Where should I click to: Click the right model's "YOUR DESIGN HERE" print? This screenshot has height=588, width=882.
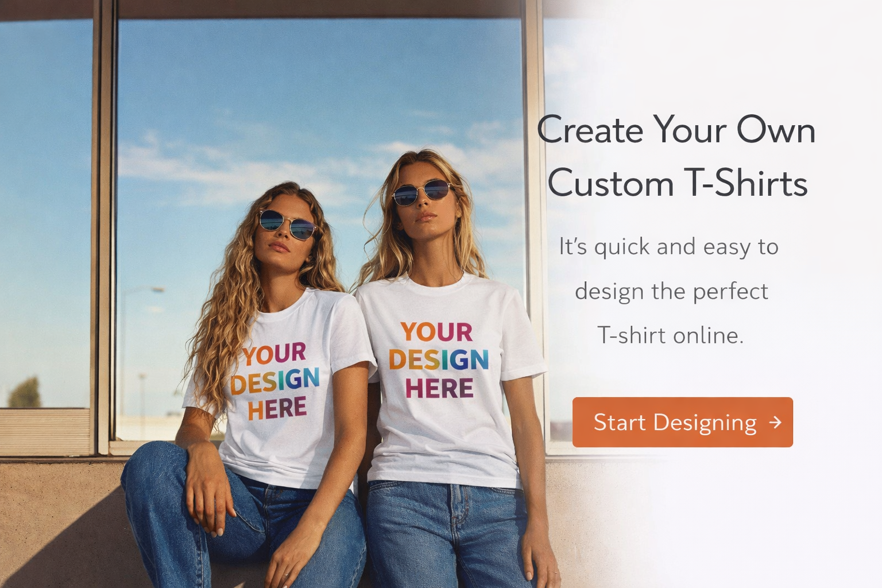click(439, 360)
